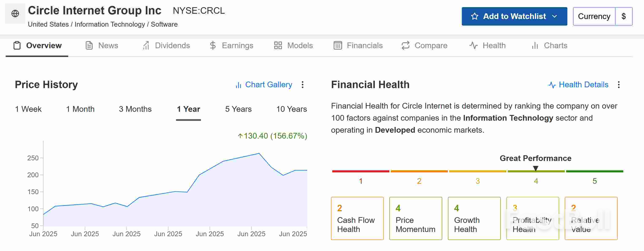This screenshot has height=251, width=644.
Task: Switch to the Dividends tab
Action: click(x=172, y=46)
